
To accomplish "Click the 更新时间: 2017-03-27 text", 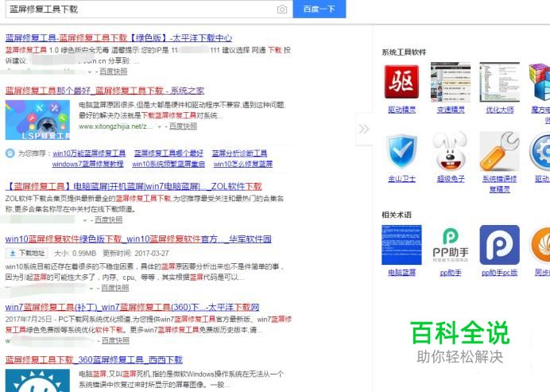I will [136, 253].
